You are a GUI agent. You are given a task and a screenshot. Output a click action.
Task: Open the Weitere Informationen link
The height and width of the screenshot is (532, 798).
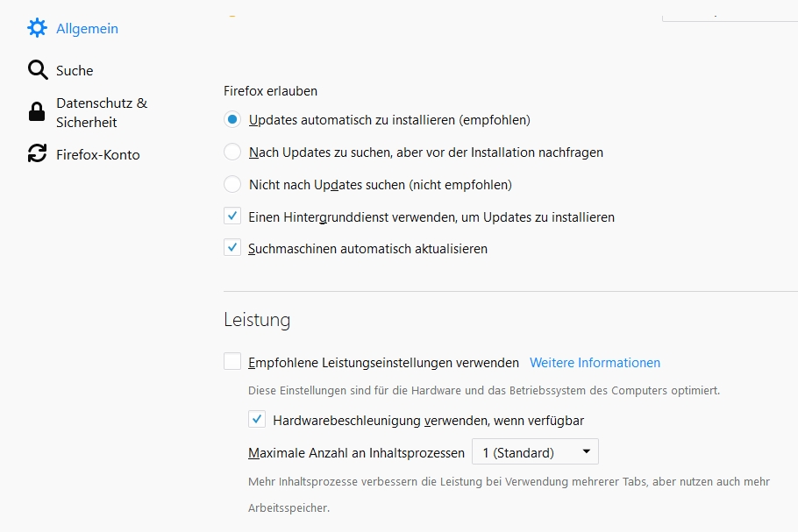[595, 362]
